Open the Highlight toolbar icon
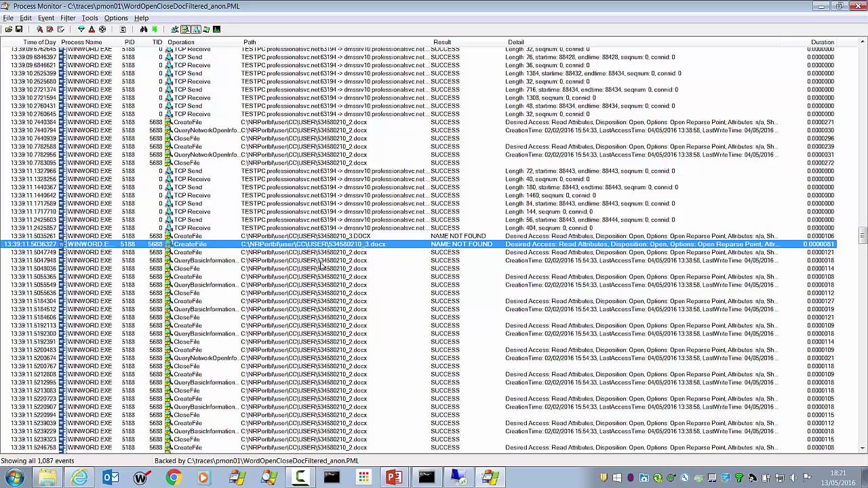Screen dimensions: 868x488 coord(92,29)
